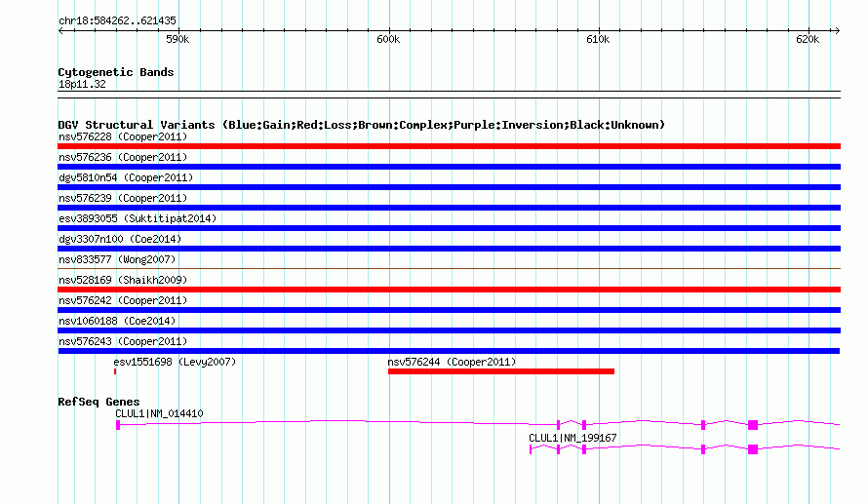Click the red nsv528169 loss bar
868x504 pixels.
coord(449,290)
